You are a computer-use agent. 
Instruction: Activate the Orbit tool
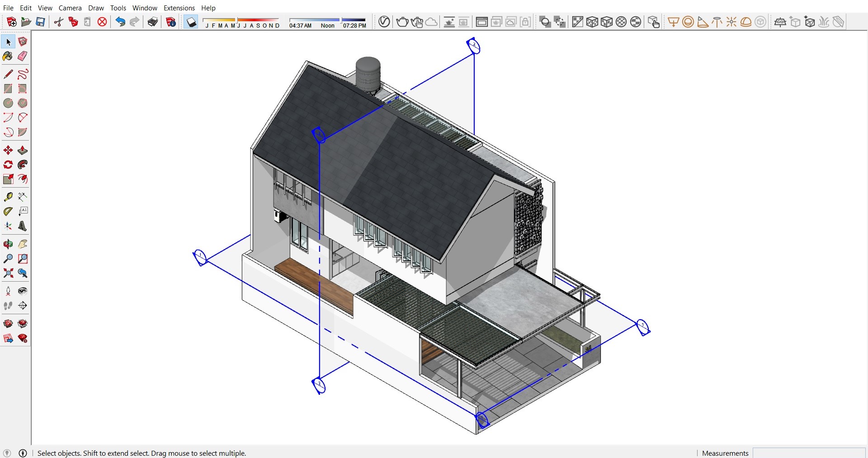(7, 244)
